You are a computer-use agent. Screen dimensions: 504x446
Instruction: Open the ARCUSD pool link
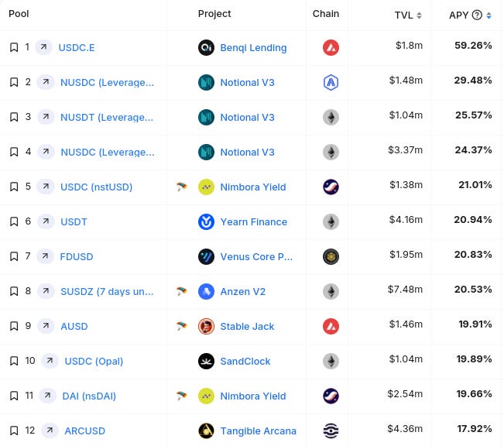pos(85,431)
